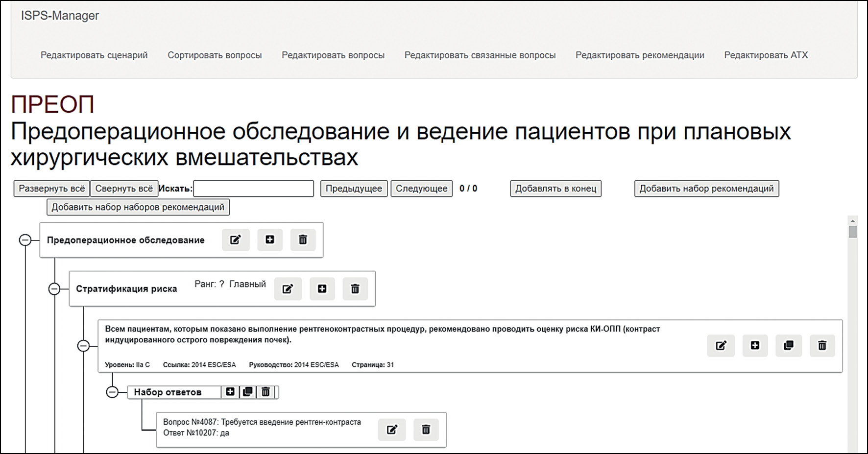Open Редактировать рекомендации menu item
The height and width of the screenshot is (454, 868).
click(x=640, y=55)
